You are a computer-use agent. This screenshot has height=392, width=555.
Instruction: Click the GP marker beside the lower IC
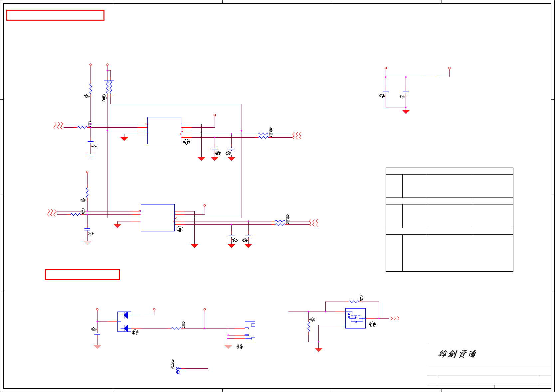pyautogui.click(x=180, y=229)
